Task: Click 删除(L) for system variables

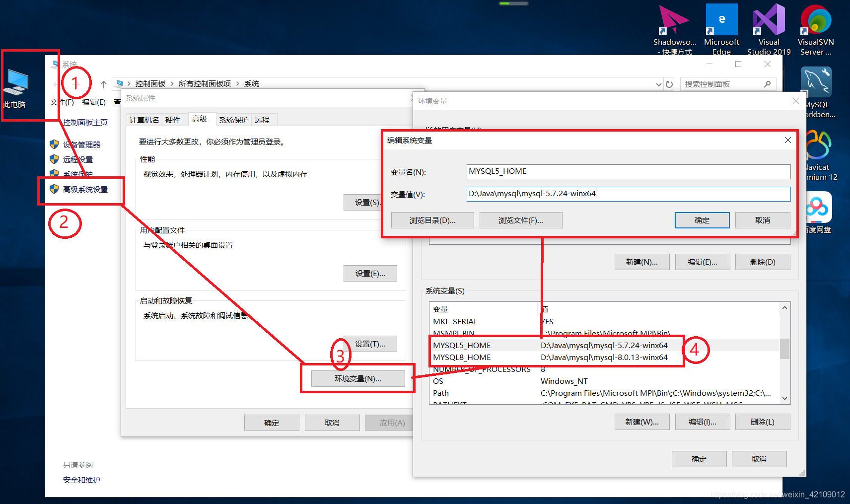Action: [763, 422]
